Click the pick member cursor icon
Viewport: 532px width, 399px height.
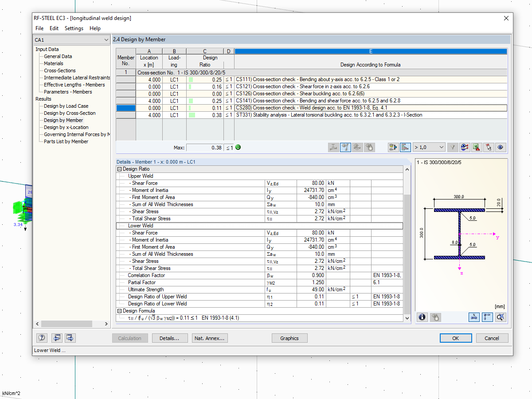click(489, 148)
